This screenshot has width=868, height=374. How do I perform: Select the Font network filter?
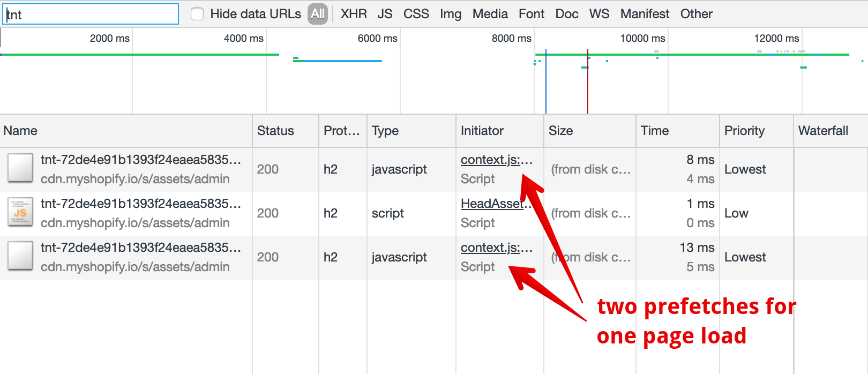531,14
